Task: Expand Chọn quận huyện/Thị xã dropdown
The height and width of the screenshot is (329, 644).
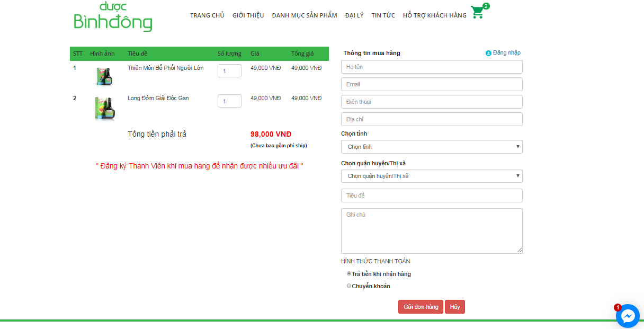Action: click(x=432, y=176)
